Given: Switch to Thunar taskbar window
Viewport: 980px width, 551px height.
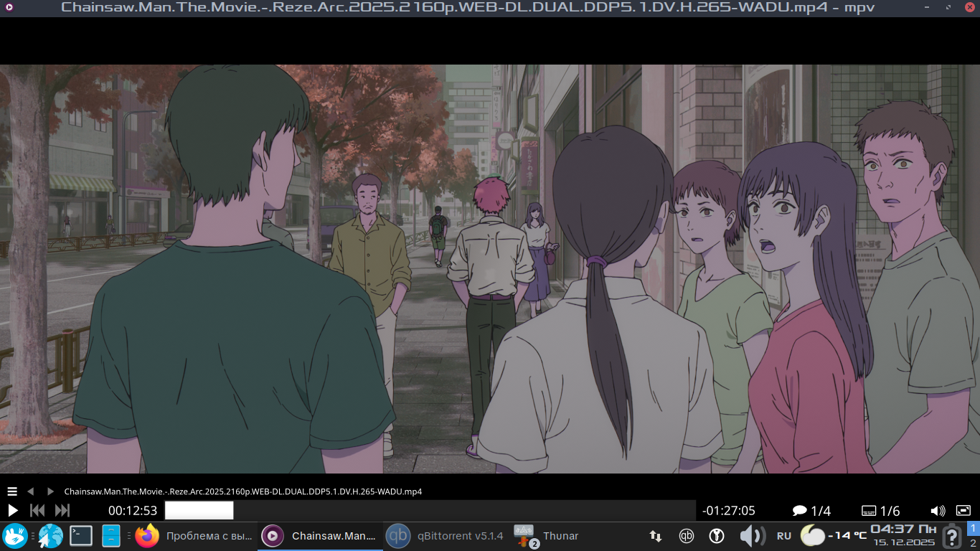Looking at the screenshot, I should click(549, 536).
